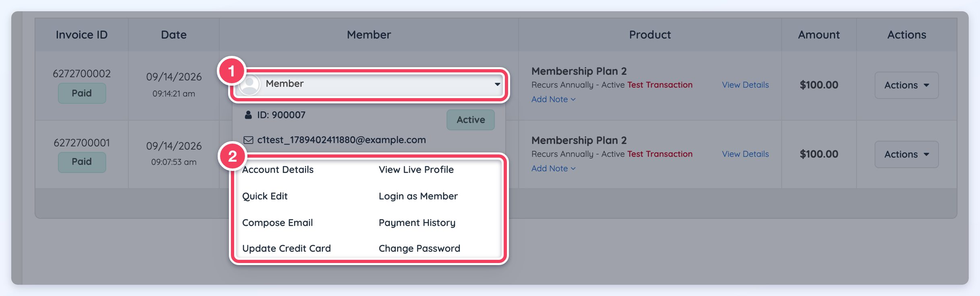Screen dimensions: 980x296
Task: Click View Details for invoice 6272700002
Action: pos(745,85)
